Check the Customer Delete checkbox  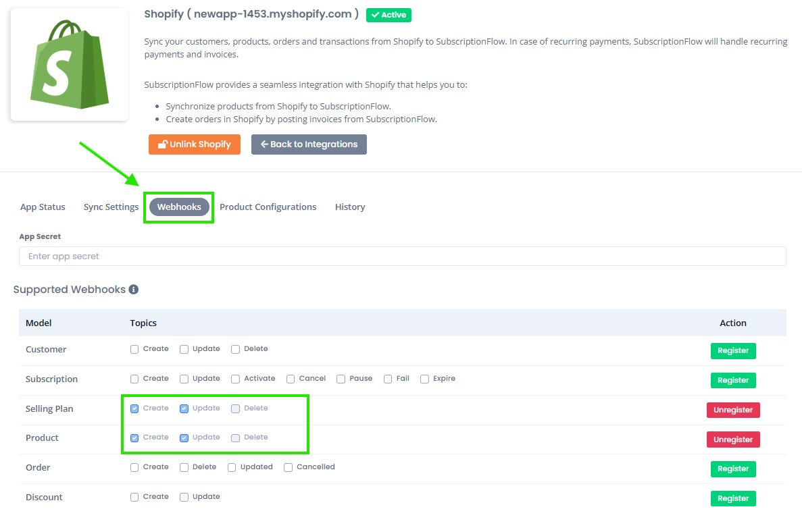point(235,350)
